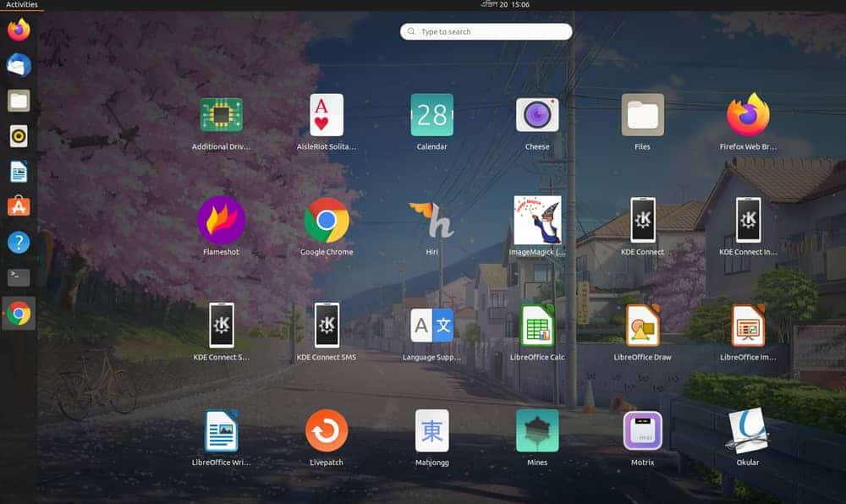Launch ImageMagick wizard icon
The width and height of the screenshot is (846, 504).
[537, 220]
